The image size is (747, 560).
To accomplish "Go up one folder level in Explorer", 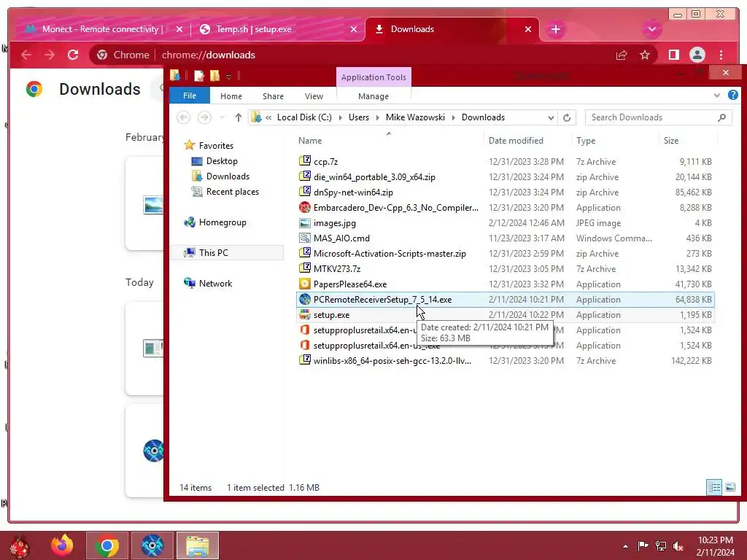I will 239,117.
